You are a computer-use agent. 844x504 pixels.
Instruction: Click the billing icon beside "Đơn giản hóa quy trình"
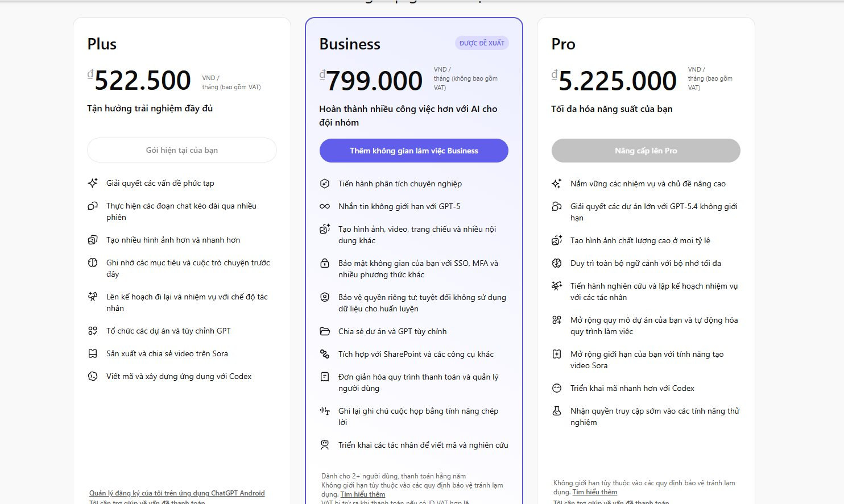click(325, 377)
